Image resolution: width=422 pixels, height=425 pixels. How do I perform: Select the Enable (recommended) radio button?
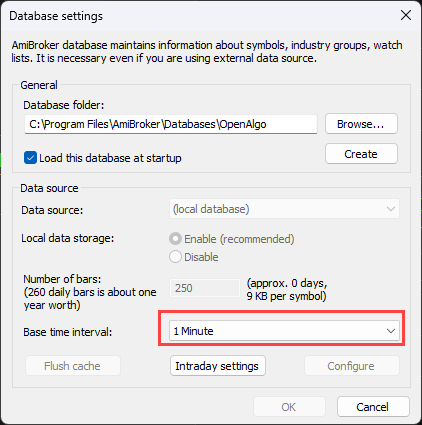(x=175, y=239)
